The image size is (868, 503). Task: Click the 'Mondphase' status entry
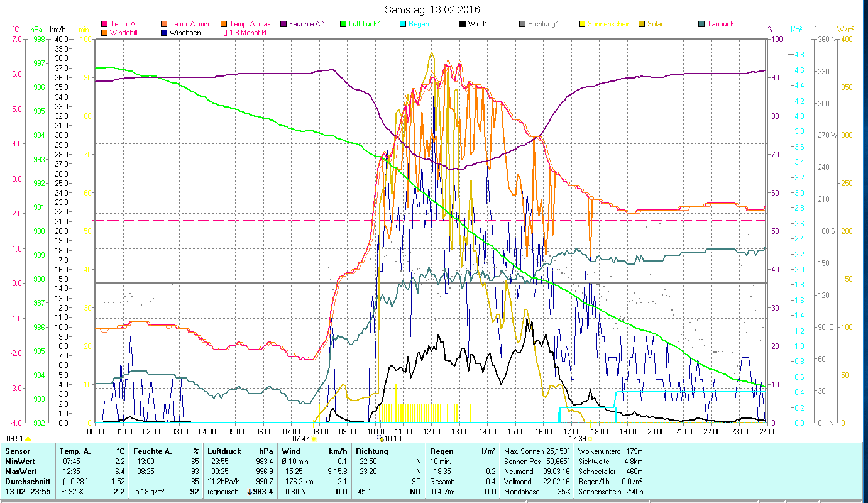(522, 492)
